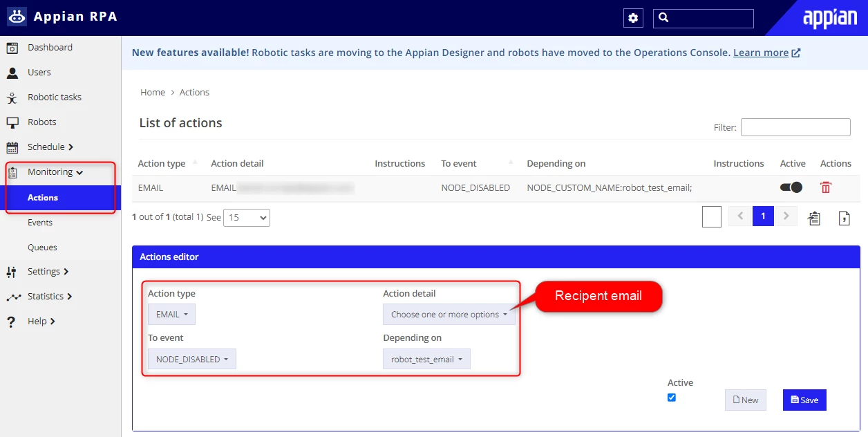Image resolution: width=868 pixels, height=437 pixels.
Task: Toggle the Active switch for EMAIL action
Action: click(791, 187)
